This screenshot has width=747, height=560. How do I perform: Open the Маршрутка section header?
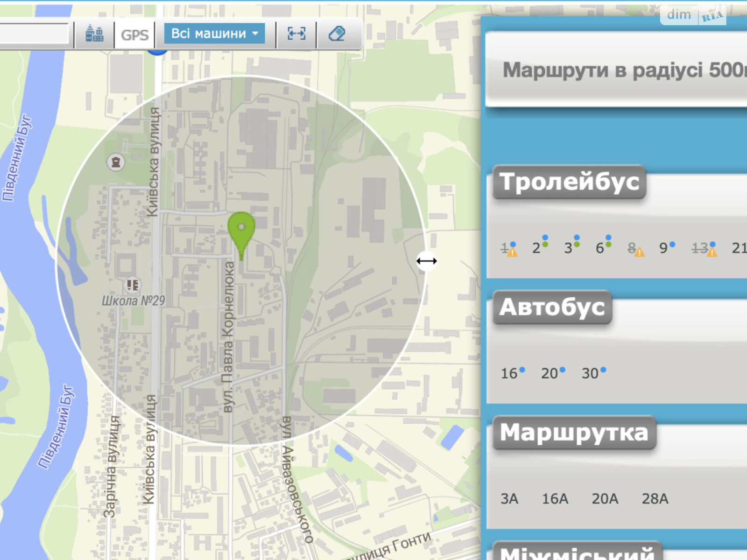coord(573,432)
